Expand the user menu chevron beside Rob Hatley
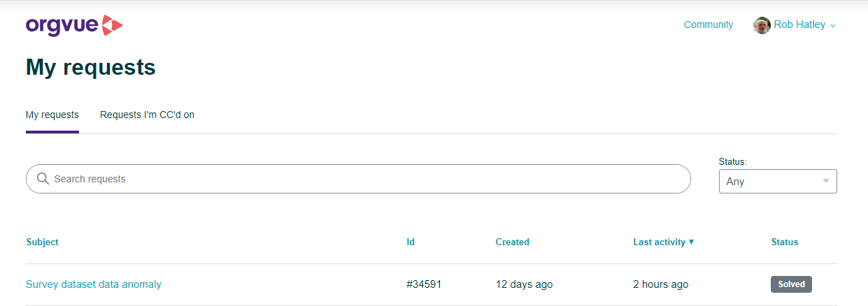Image resolution: width=868 pixels, height=306 pixels. click(x=832, y=26)
